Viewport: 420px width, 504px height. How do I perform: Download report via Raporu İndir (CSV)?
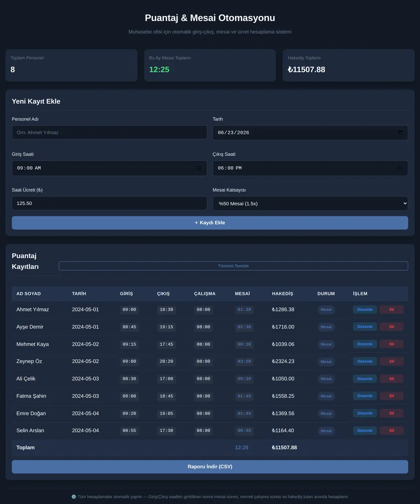[210, 467]
